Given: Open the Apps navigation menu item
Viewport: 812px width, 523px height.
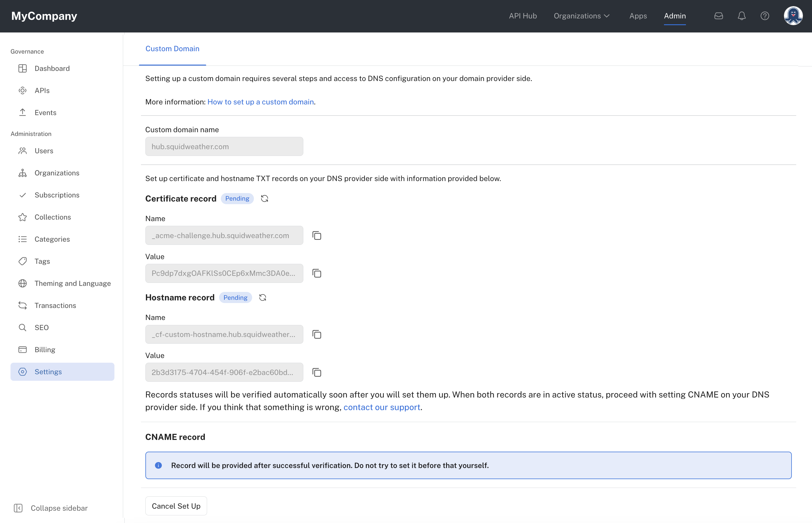Looking at the screenshot, I should click(x=638, y=16).
